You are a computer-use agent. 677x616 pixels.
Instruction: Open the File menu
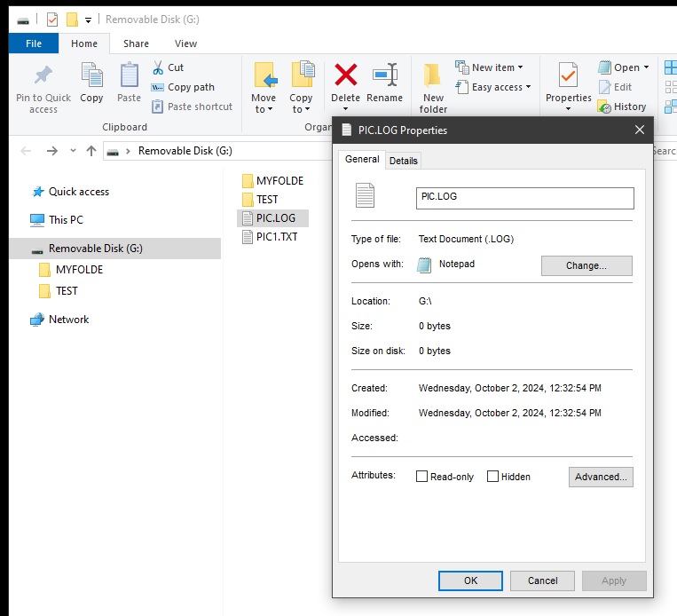[34, 43]
